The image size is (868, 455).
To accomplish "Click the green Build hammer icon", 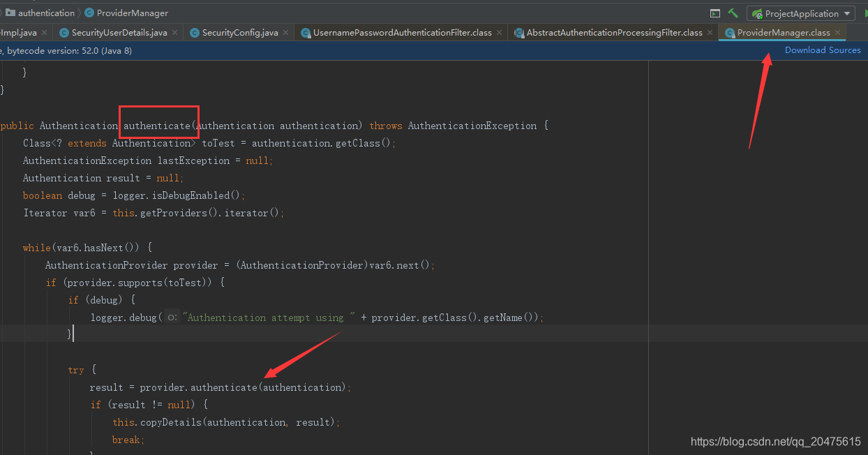I will pyautogui.click(x=733, y=13).
